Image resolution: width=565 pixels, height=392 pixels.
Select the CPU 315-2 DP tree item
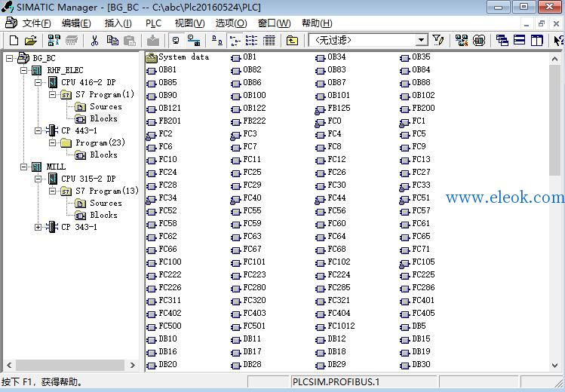[x=88, y=179]
